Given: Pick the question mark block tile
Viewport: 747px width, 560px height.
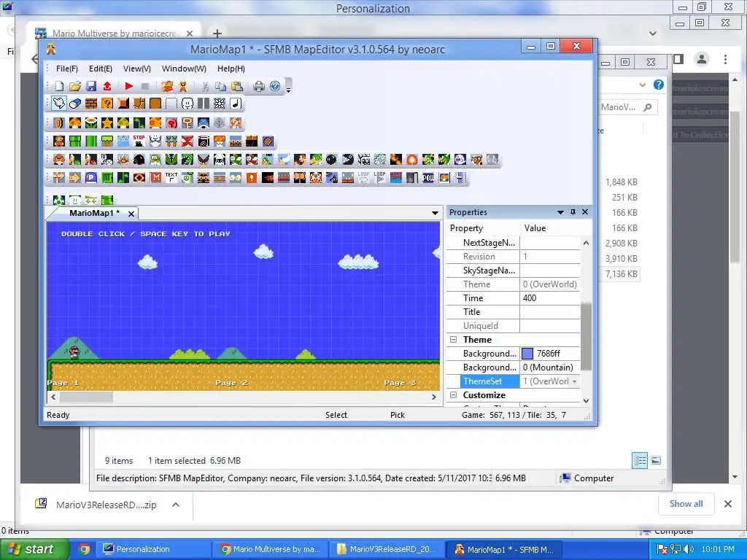Looking at the screenshot, I should click(107, 104).
